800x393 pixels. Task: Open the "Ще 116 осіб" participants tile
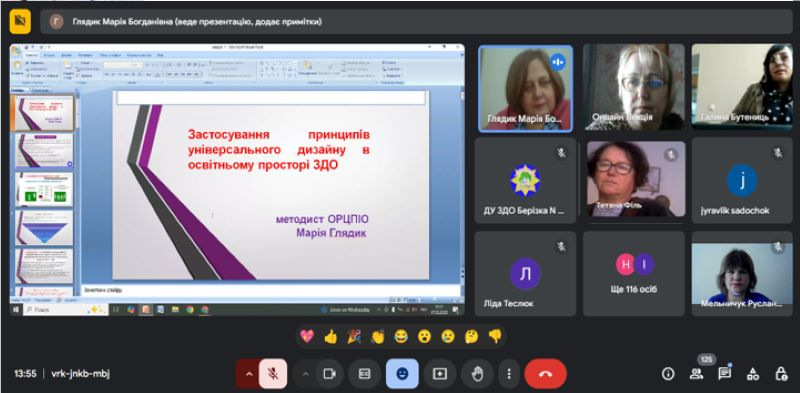pyautogui.click(x=634, y=274)
